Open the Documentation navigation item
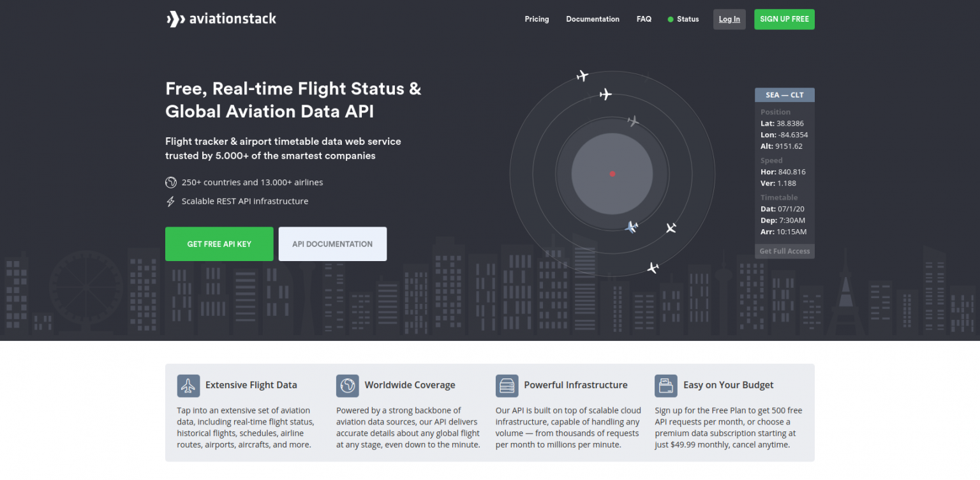Screen dimensions: 980x480 tap(593, 19)
